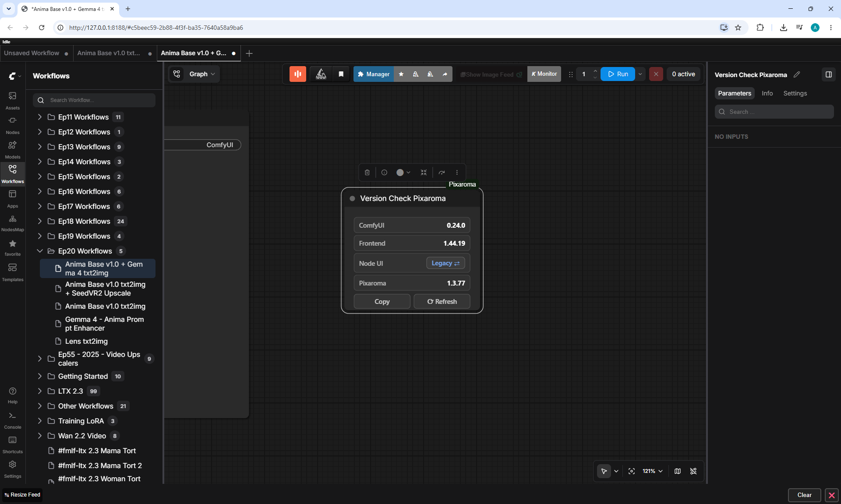Image resolution: width=841 pixels, height=504 pixels.
Task: Toggle Node UI Legacy mode
Action: click(445, 263)
